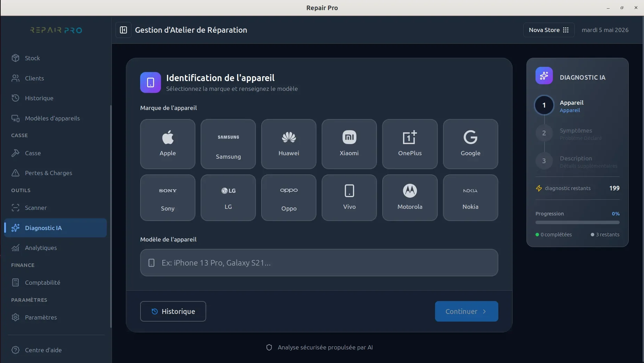This screenshot has height=363, width=644.
Task: Click the Pertes & Charges warning icon
Action: coord(15,173)
